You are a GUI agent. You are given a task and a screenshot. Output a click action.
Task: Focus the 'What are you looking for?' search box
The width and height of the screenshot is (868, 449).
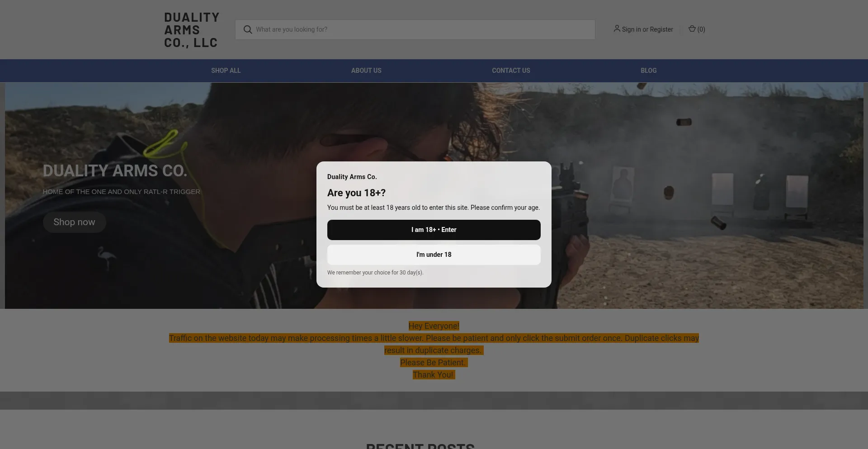[x=420, y=29]
